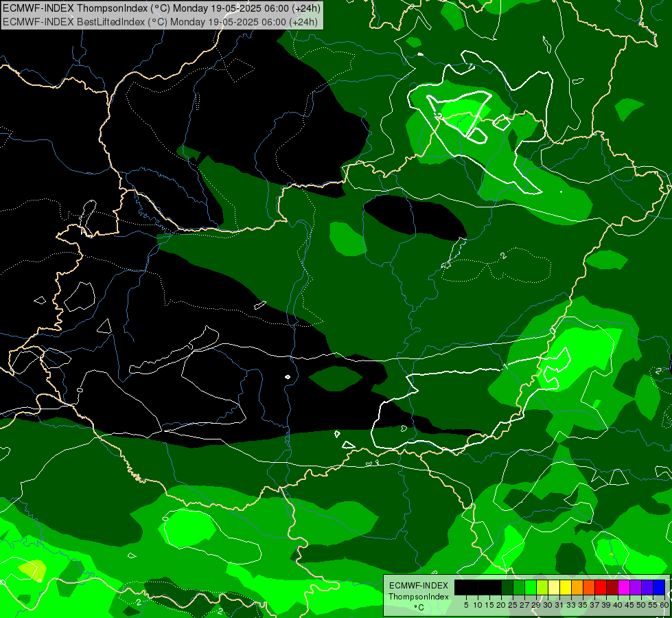This screenshot has width=672, height=618.
Task: Click the purple 45–50 legend swatch
Action: coord(636,587)
